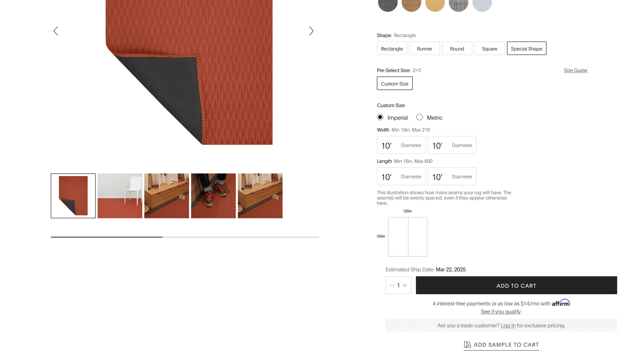Open the See if you qualify link
The height and width of the screenshot is (364, 644).
[x=500, y=312]
